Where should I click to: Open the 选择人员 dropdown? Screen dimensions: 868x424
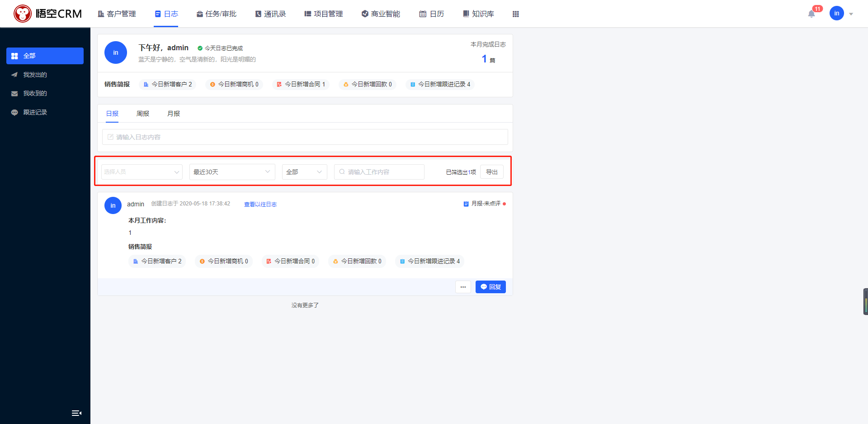pos(142,172)
